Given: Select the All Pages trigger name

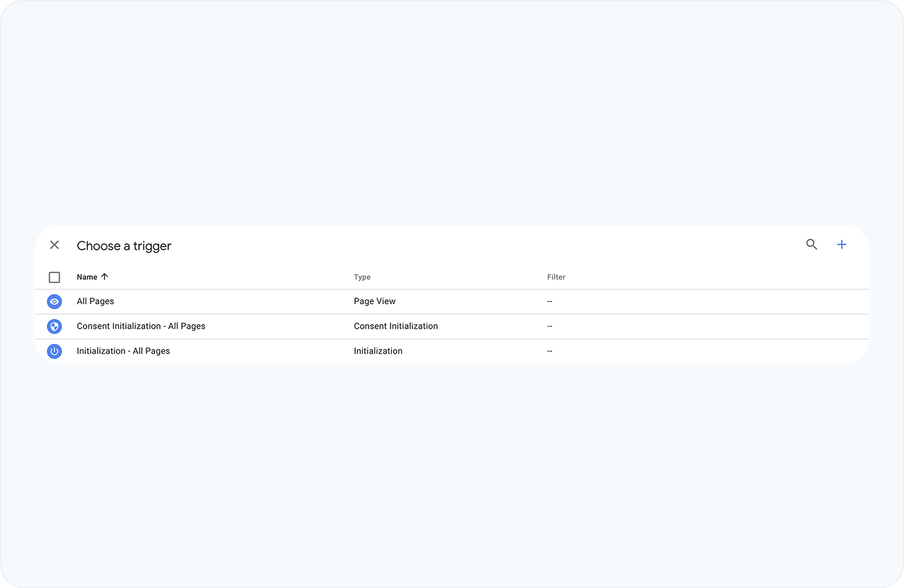Looking at the screenshot, I should click(x=96, y=301).
